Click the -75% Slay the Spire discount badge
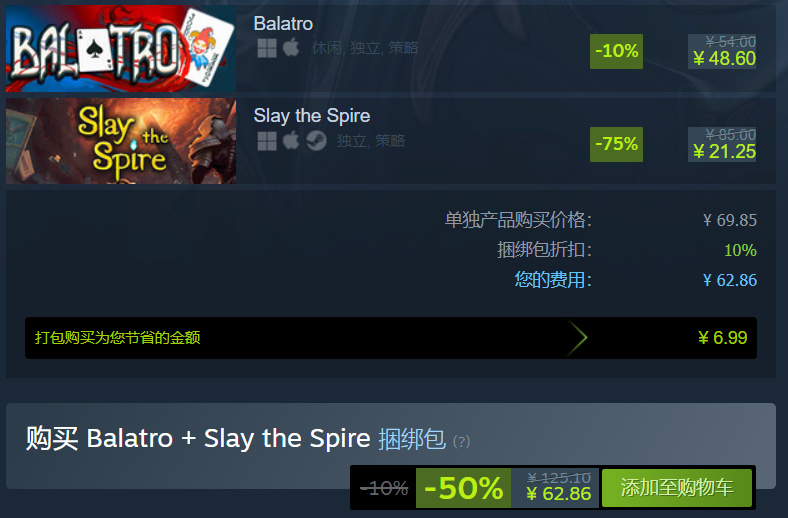The image size is (788, 518). tap(616, 144)
